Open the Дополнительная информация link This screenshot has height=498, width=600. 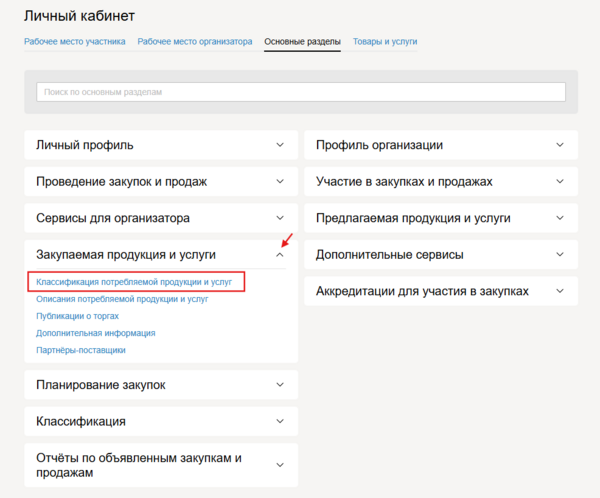pos(95,333)
